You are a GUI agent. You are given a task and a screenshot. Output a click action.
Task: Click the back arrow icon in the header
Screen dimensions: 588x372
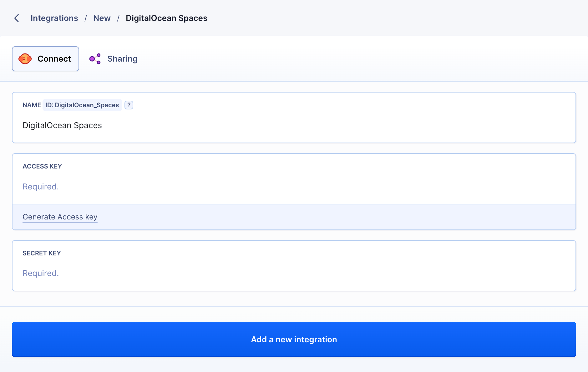16,18
